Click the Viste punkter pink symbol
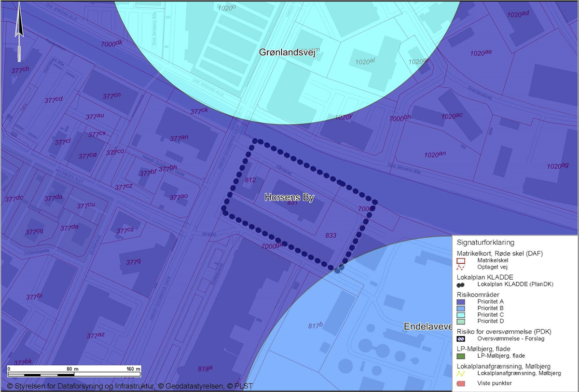The height and width of the screenshot is (392, 579). click(461, 383)
